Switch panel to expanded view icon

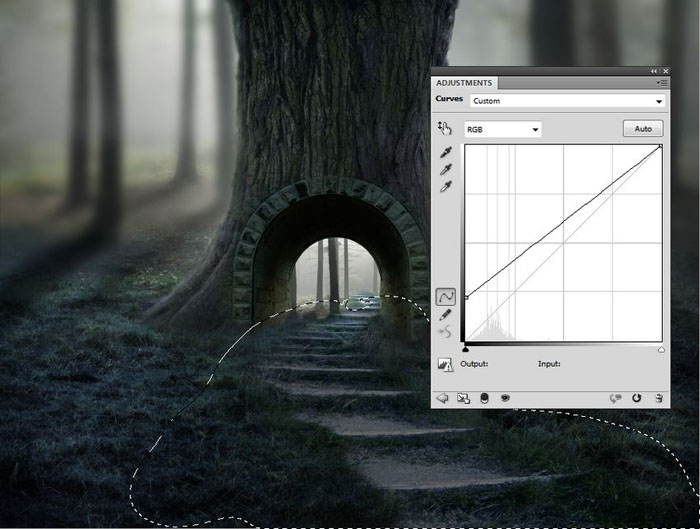tap(463, 398)
